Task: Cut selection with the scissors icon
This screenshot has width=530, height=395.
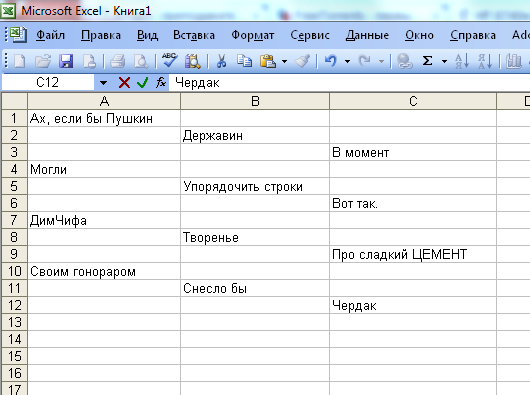Action: (x=221, y=61)
